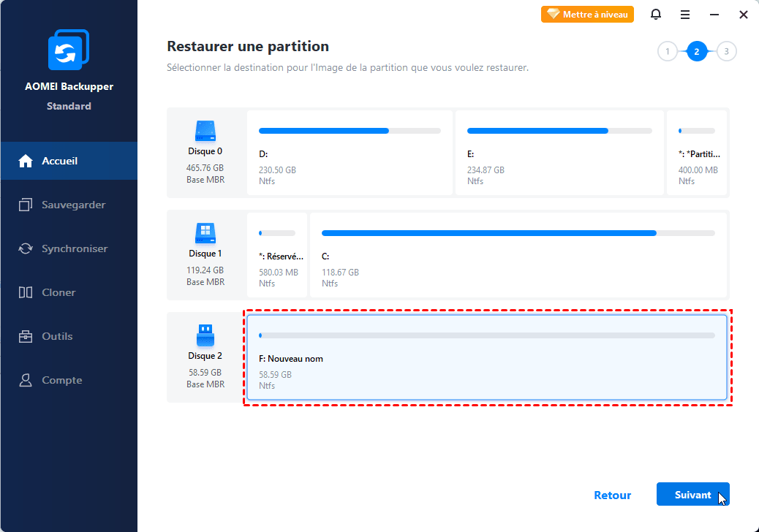This screenshot has height=532, width=759.
Task: Click the Retour link
Action: pos(612,495)
